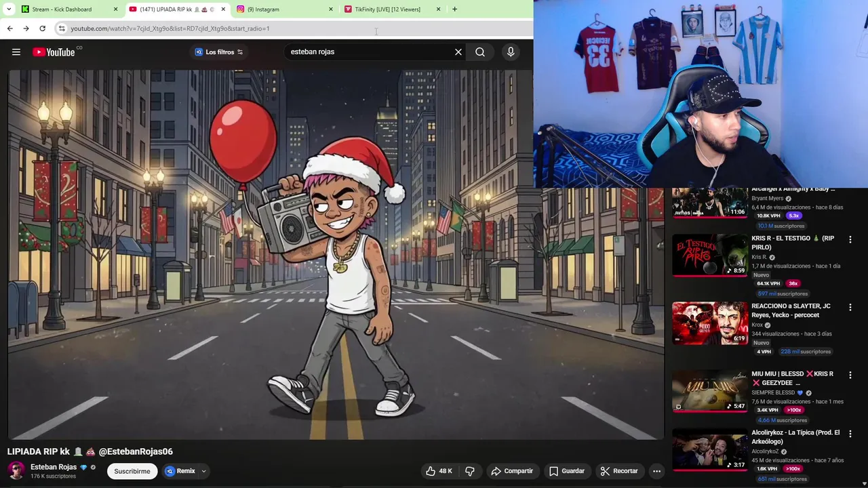Open the YouTube hamburger guide menu
This screenshot has width=868, height=488.
tap(16, 52)
